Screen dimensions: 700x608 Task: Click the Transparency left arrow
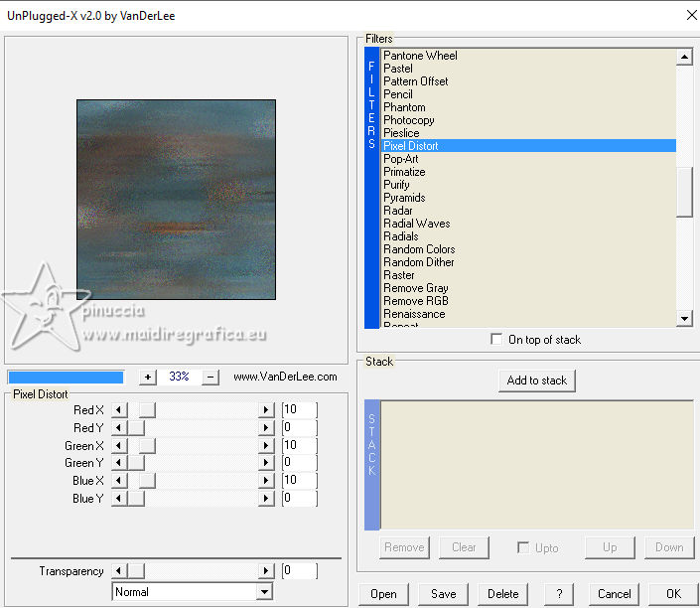point(119,570)
